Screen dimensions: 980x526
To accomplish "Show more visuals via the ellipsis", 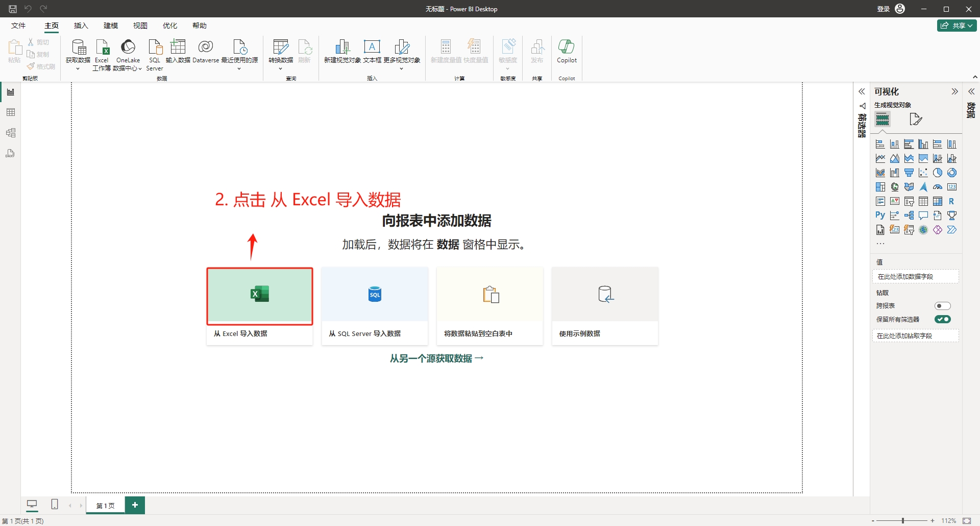I will pos(880,244).
